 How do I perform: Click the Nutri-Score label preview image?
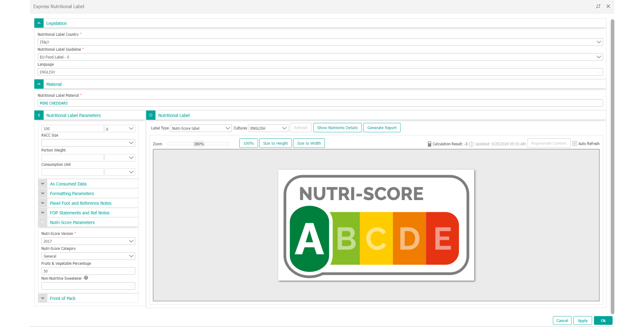coord(376,225)
